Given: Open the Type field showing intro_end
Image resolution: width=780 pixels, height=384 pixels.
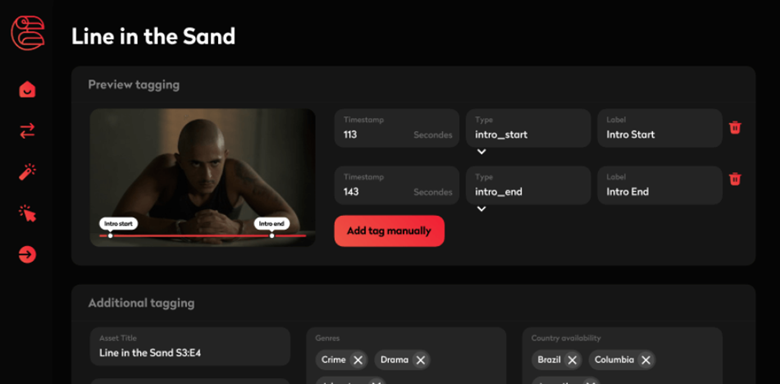Looking at the screenshot, I should pyautogui.click(x=528, y=185).
